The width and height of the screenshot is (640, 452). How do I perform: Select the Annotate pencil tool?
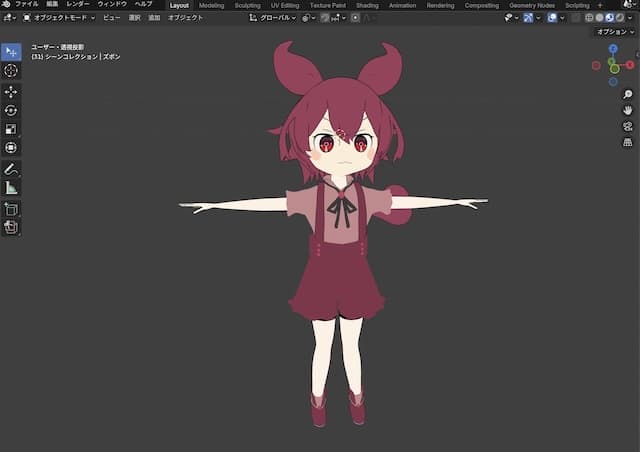11,169
